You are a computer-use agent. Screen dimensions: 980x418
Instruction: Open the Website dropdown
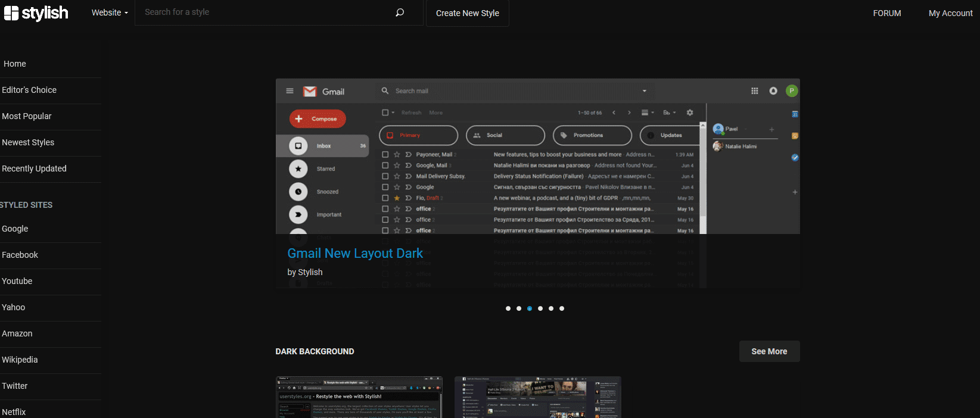click(x=110, y=13)
